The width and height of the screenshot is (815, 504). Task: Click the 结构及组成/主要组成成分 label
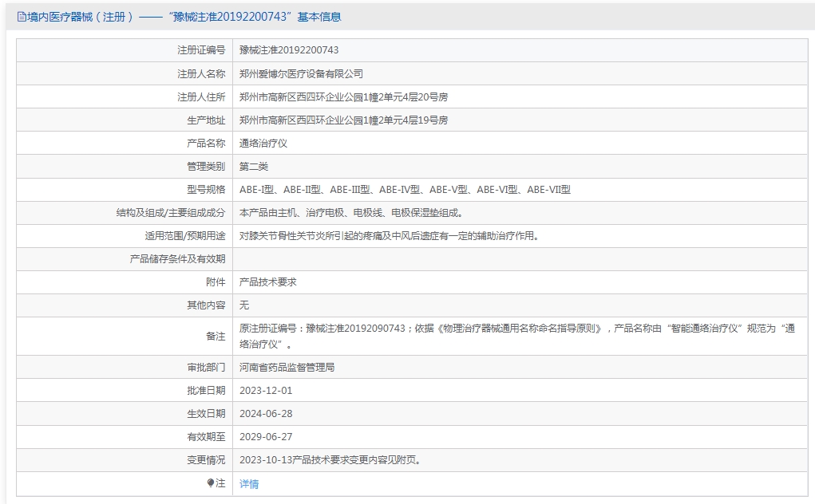pyautogui.click(x=171, y=213)
